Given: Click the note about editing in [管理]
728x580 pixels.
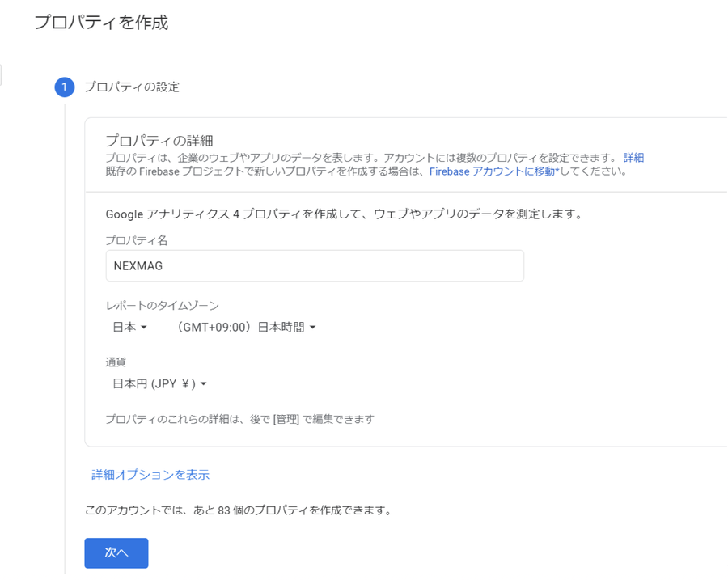Looking at the screenshot, I should [x=239, y=419].
